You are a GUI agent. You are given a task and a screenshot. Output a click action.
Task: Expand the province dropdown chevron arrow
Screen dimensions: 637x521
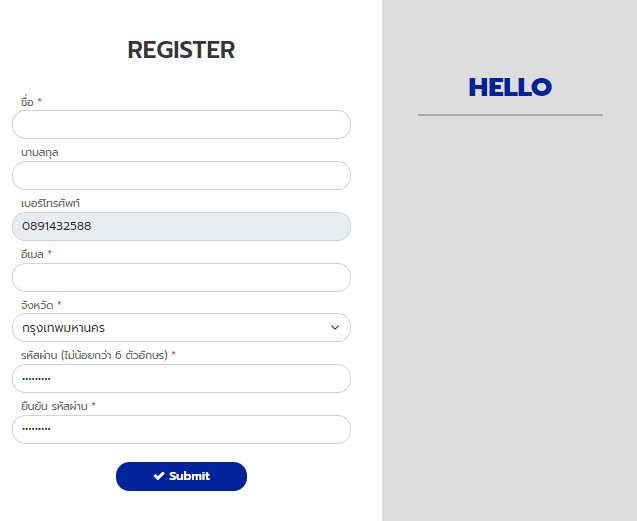pyautogui.click(x=334, y=328)
